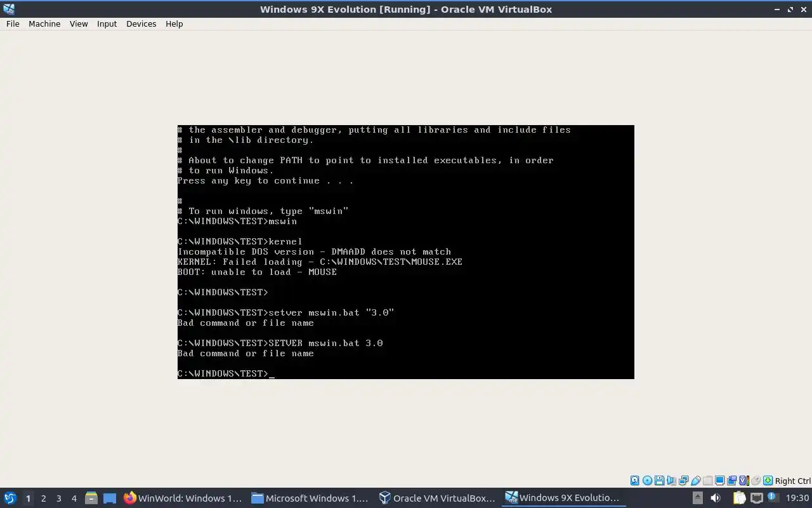Click the "SETVER mswin.bat 3.0" command line

click(280, 343)
